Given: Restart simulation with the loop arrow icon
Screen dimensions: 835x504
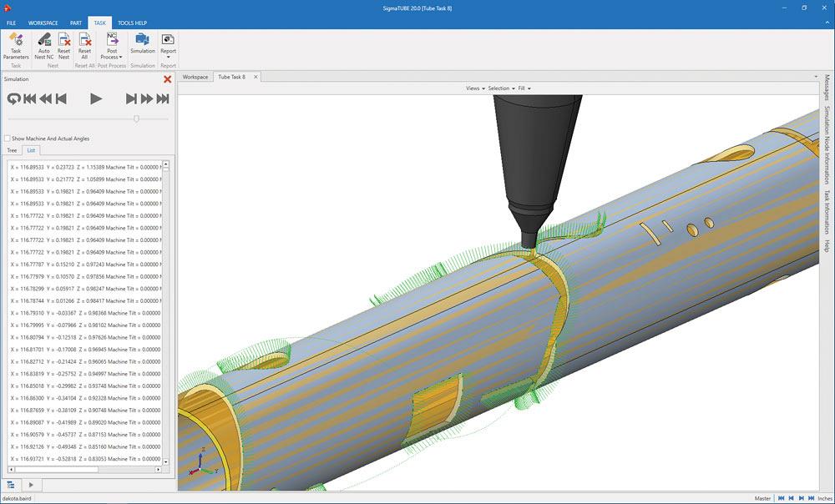Looking at the screenshot, I should click(x=13, y=99).
